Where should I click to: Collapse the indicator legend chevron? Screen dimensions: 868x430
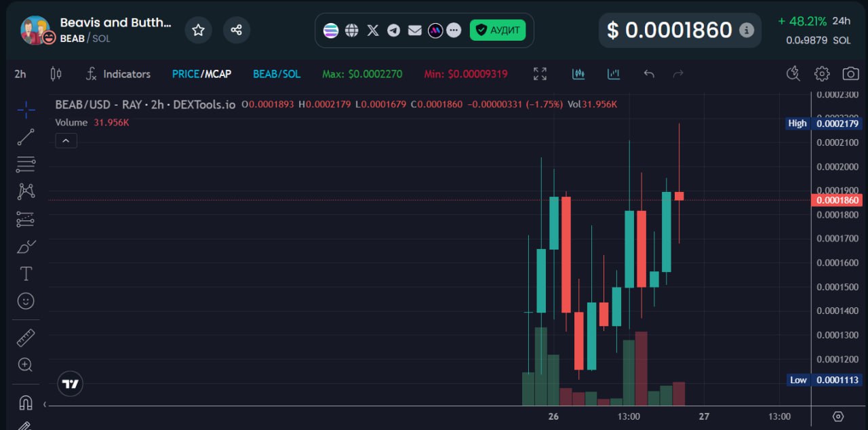pyautogui.click(x=66, y=140)
